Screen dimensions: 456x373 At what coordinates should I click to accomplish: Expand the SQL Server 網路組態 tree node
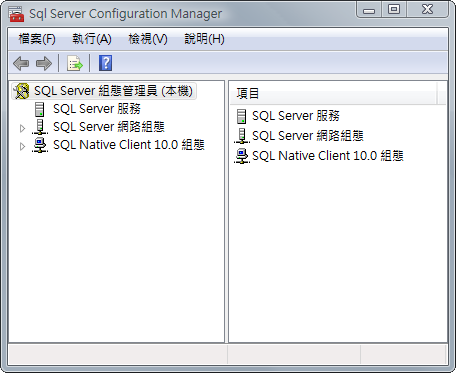(x=22, y=128)
